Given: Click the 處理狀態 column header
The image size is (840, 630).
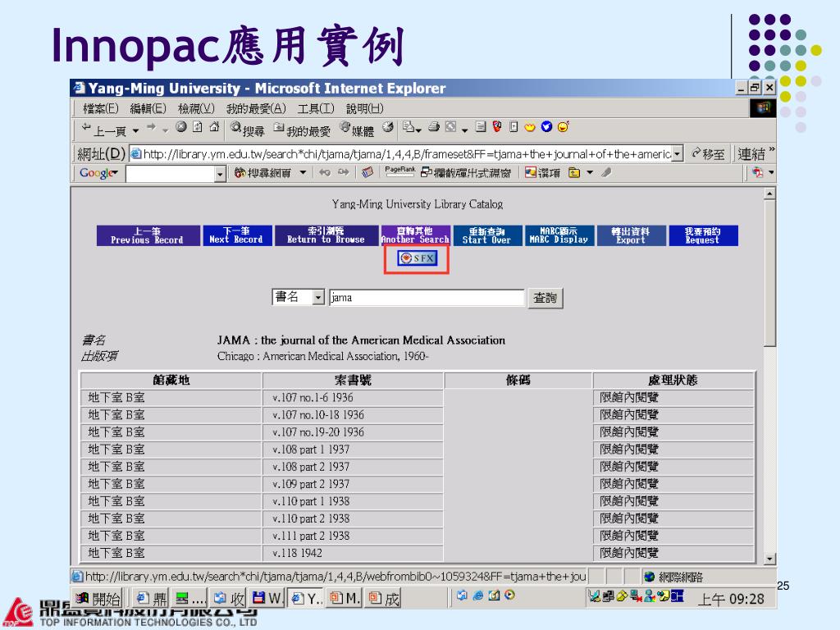Looking at the screenshot, I should coord(673,380).
